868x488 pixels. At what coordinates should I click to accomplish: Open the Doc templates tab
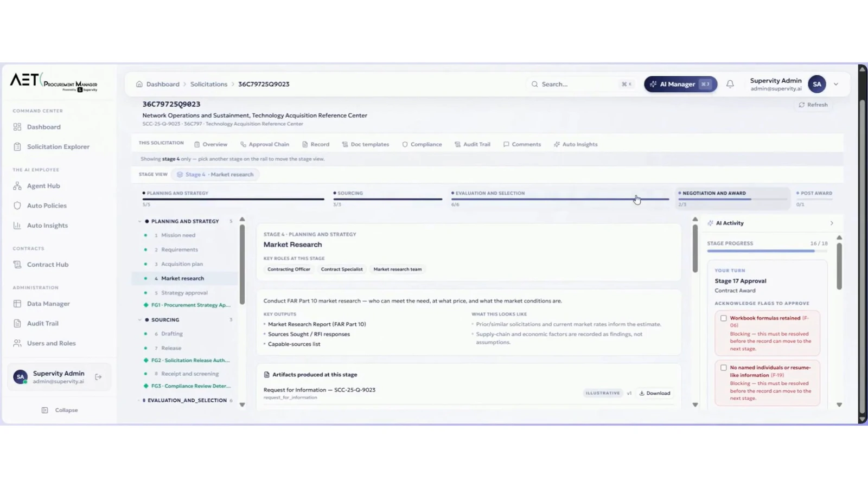365,144
